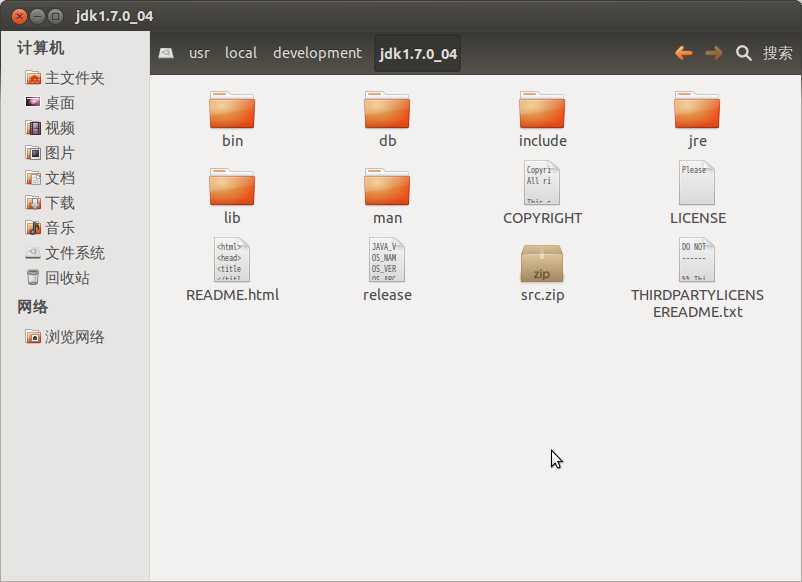The height and width of the screenshot is (582, 802).
Task: Select the COPYRIGHT file icon
Action: tap(542, 183)
